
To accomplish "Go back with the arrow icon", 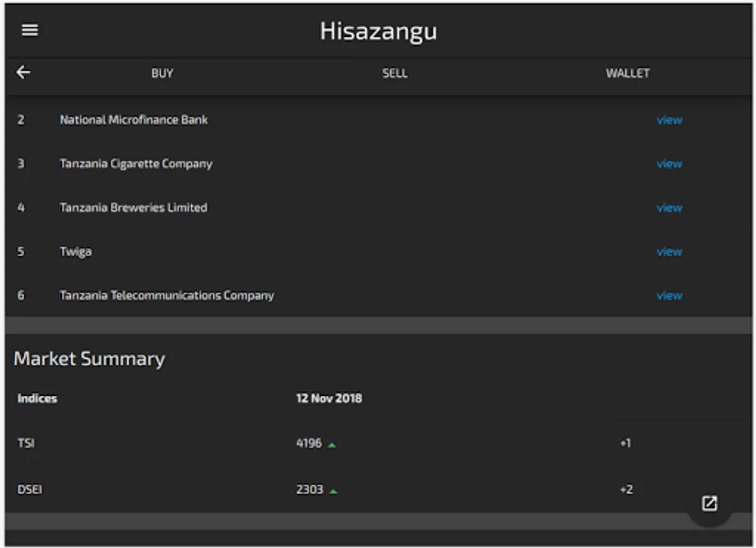I will (x=23, y=72).
